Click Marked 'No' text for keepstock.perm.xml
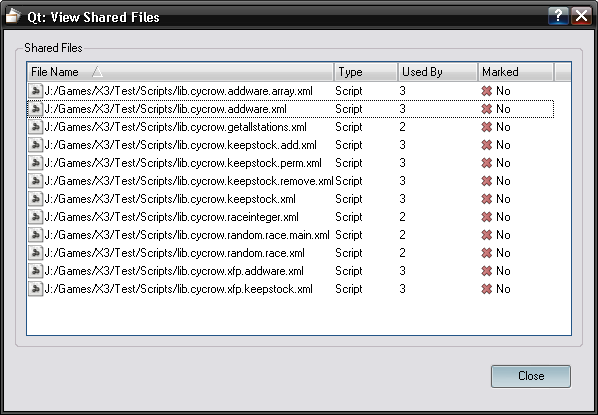Viewport: 598px width, 415px height. point(503,163)
